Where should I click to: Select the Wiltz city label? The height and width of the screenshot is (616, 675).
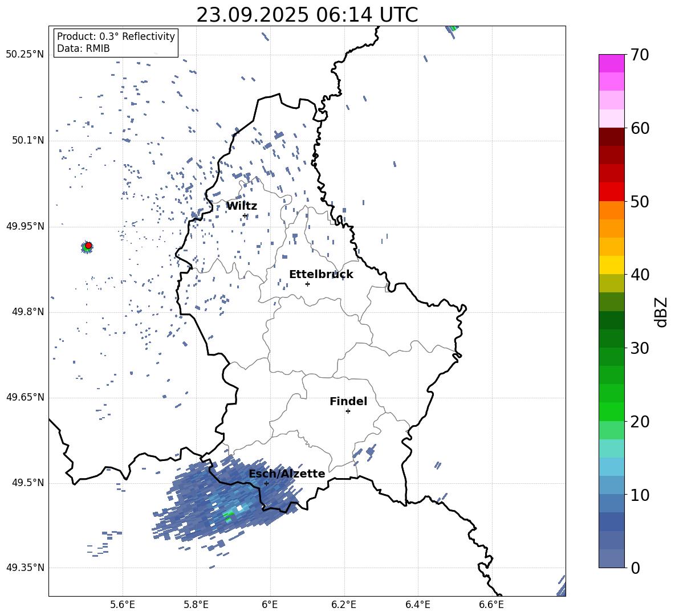242,206
